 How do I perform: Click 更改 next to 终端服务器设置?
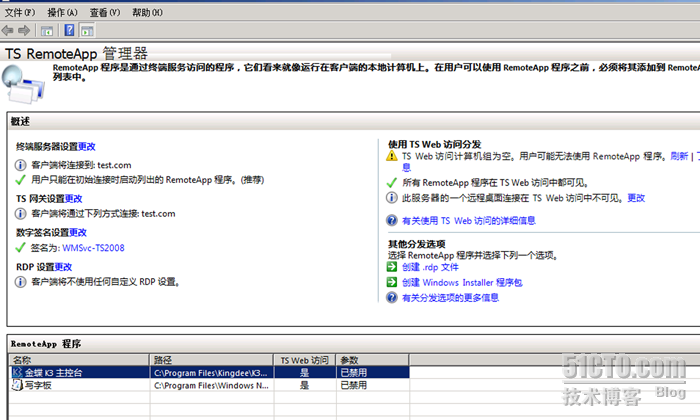coord(87,146)
